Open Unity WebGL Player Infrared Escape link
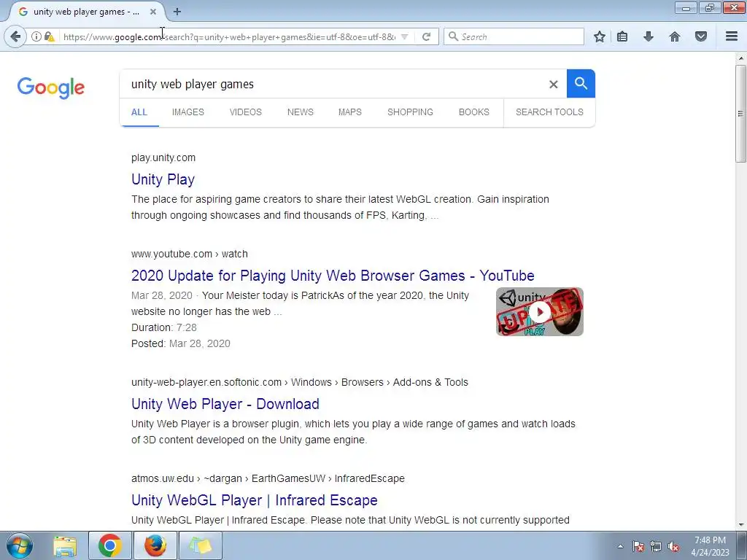The height and width of the screenshot is (560, 747). coord(255,500)
